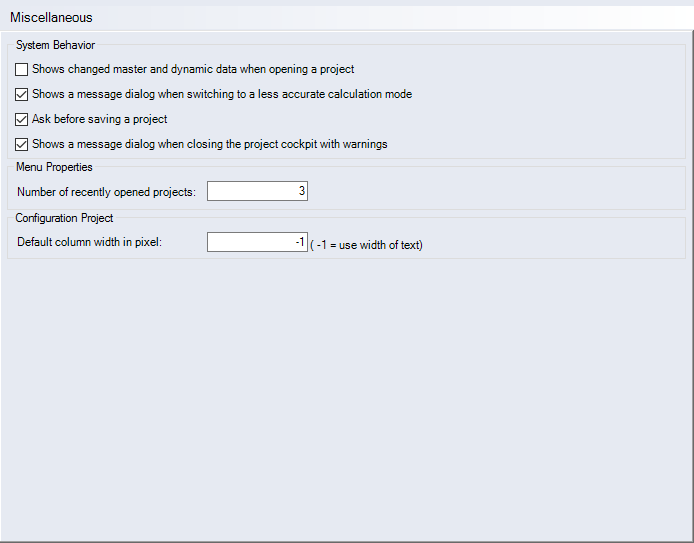
Task: Click the -1 value in column width field
Action: pyautogui.click(x=299, y=242)
